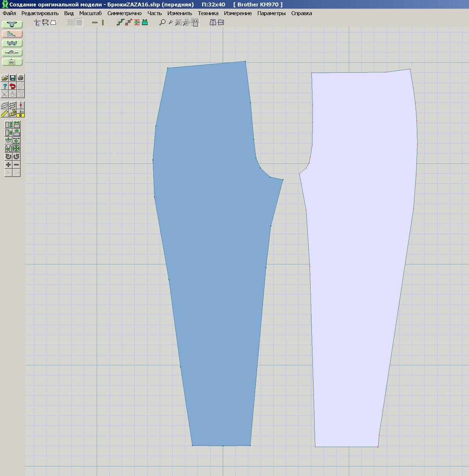Select the light lavender trouser piece
The image size is (469, 476).
[x=360, y=260]
